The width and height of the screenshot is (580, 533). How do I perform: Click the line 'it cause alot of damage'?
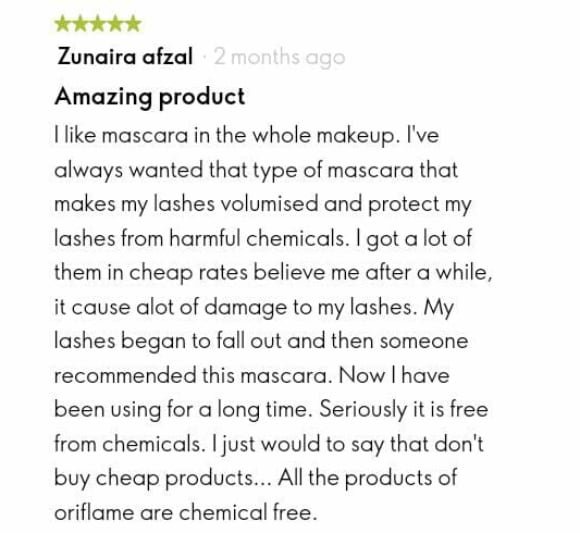click(x=254, y=308)
